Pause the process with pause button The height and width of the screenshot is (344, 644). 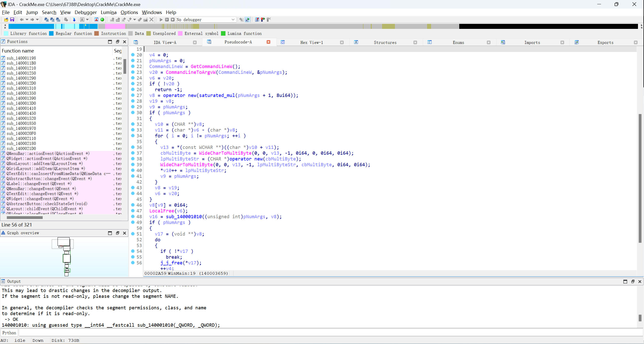(x=167, y=20)
